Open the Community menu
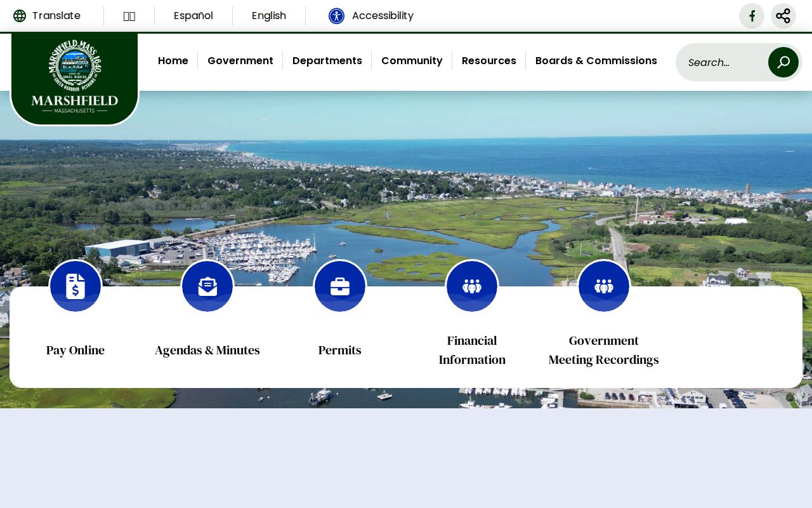Viewport: 812px width, 508px height. tap(412, 61)
